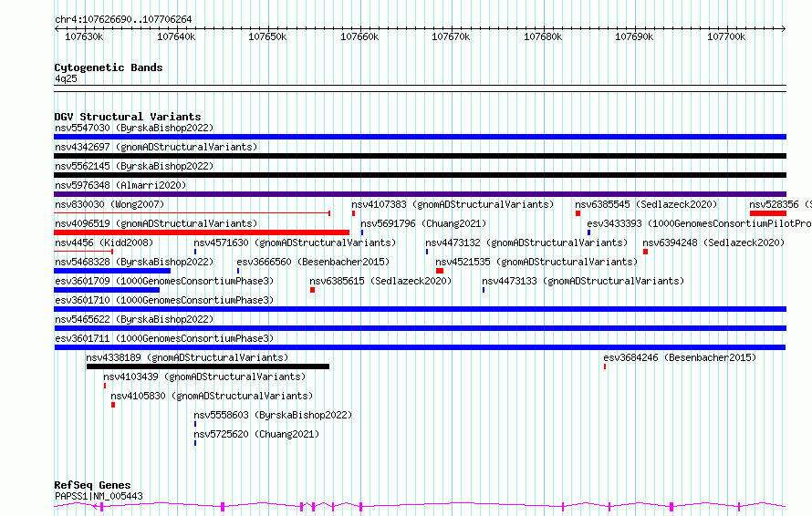Select the 107690k ruler position
Image resolution: width=812 pixels, height=516 pixels.
click(x=634, y=36)
